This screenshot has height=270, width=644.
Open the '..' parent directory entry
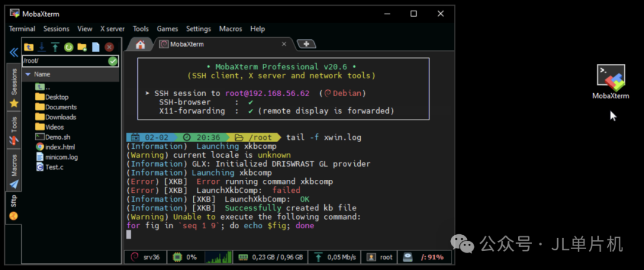(x=43, y=87)
